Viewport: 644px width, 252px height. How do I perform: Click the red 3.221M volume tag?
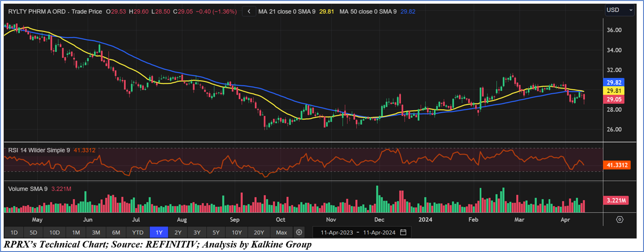coord(616,200)
